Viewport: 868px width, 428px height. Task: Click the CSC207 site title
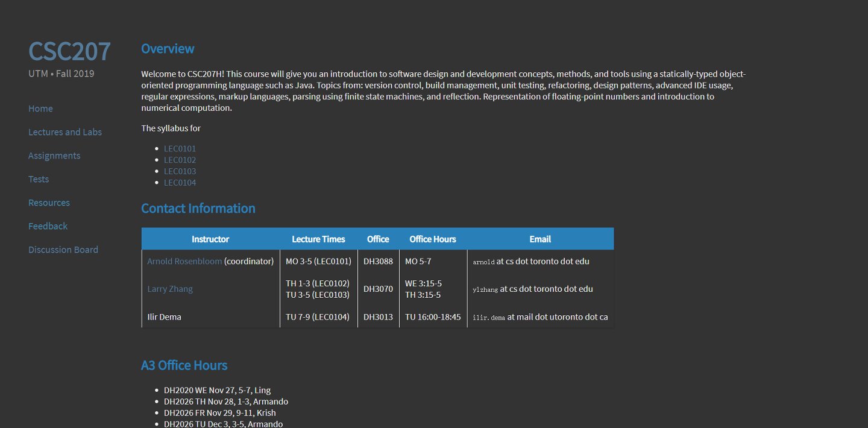coord(69,51)
